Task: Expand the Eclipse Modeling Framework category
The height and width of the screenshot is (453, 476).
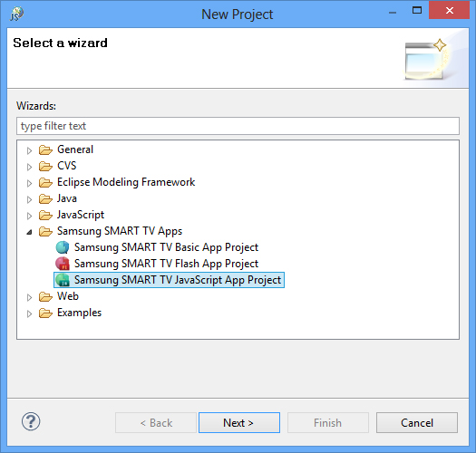Action: pos(29,183)
